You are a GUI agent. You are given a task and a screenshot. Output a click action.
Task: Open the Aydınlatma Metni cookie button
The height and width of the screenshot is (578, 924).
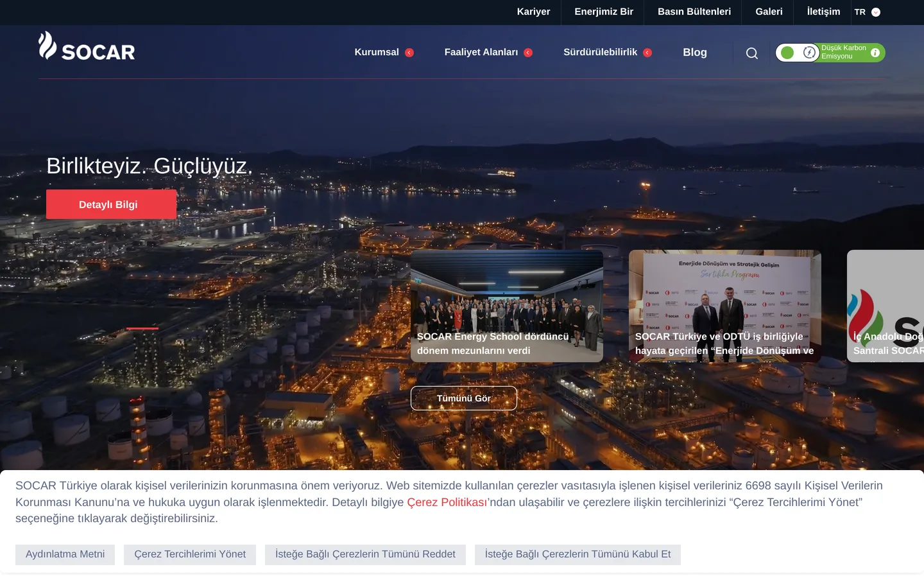coord(65,555)
